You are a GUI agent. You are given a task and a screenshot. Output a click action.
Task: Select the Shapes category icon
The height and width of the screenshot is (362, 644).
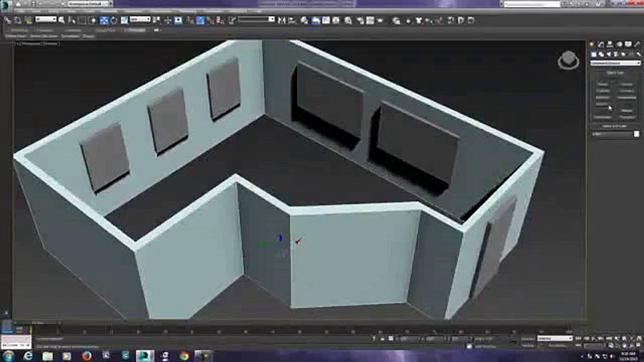click(x=602, y=54)
